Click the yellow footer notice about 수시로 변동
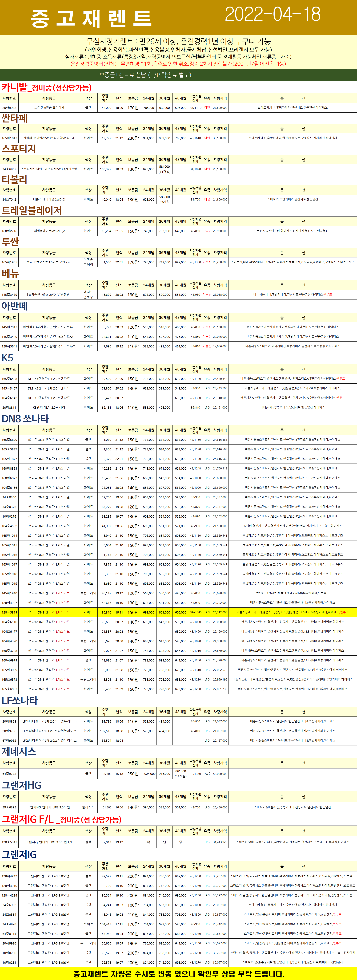The width and height of the screenshot is (357, 980). [179, 974]
